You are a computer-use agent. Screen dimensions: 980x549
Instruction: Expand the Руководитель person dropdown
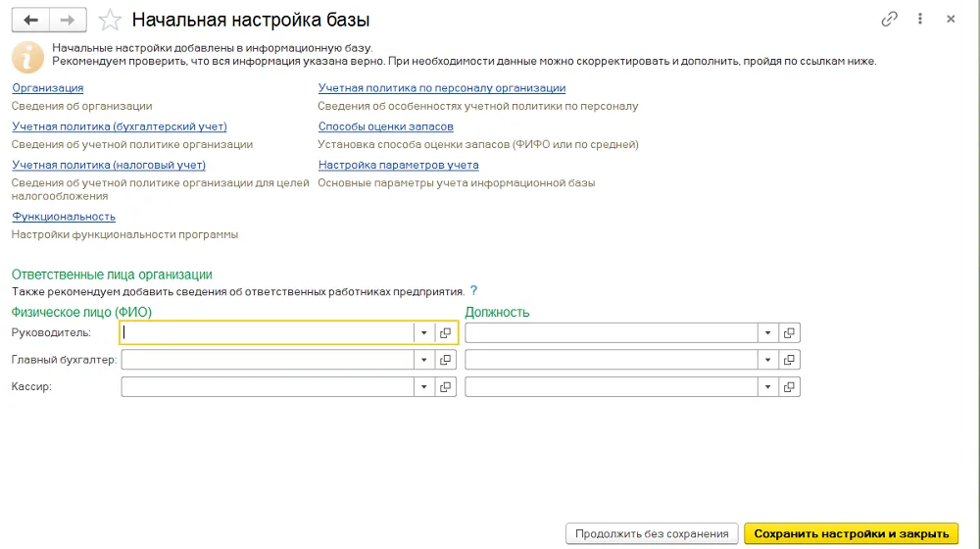click(423, 332)
